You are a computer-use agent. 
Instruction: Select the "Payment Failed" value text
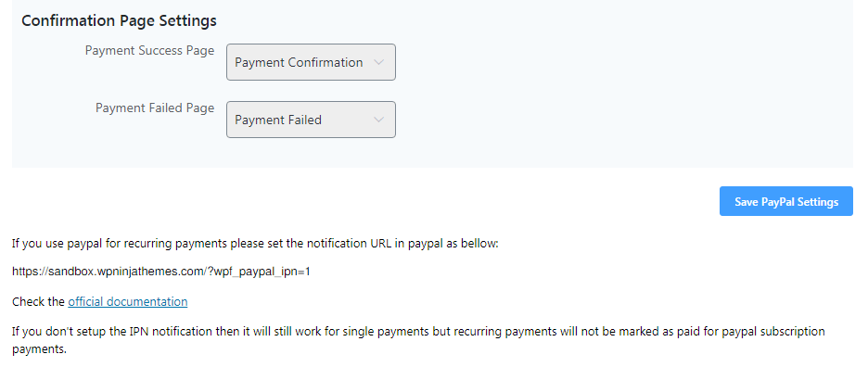click(278, 120)
